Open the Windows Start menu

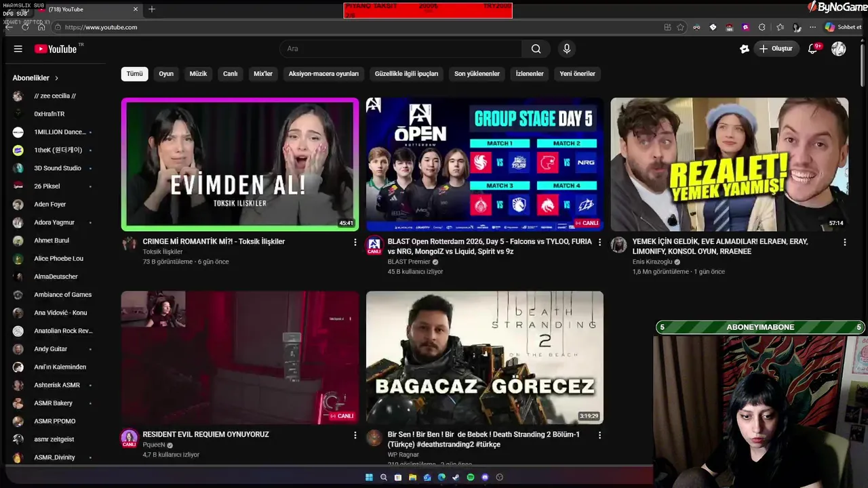pyautogui.click(x=369, y=477)
